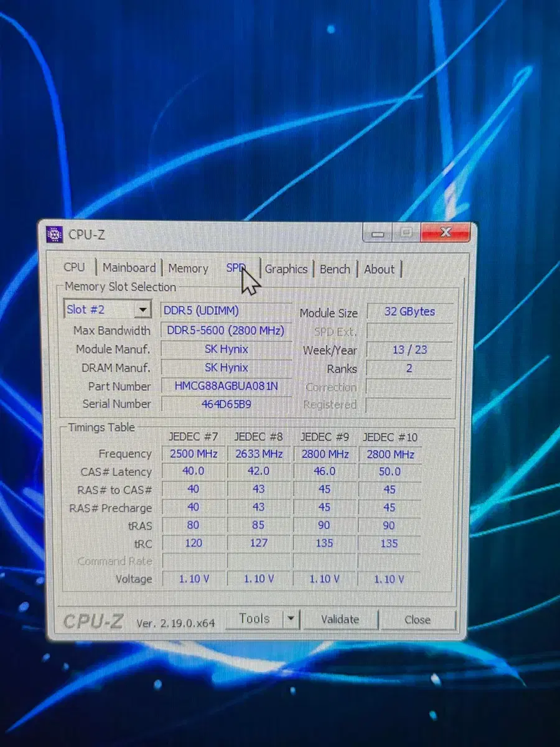Open the Graphics tab
The height and width of the screenshot is (747, 560).
point(286,269)
